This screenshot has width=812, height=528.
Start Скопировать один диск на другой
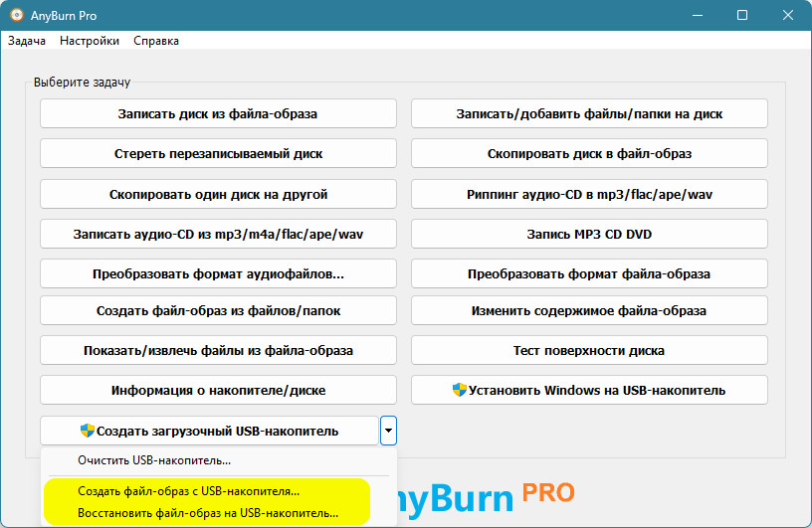[x=218, y=194]
